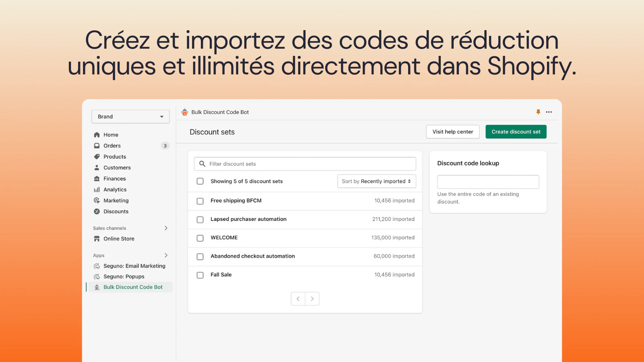Click the Seguno: Popups app icon
The image size is (644, 362).
coord(97,276)
